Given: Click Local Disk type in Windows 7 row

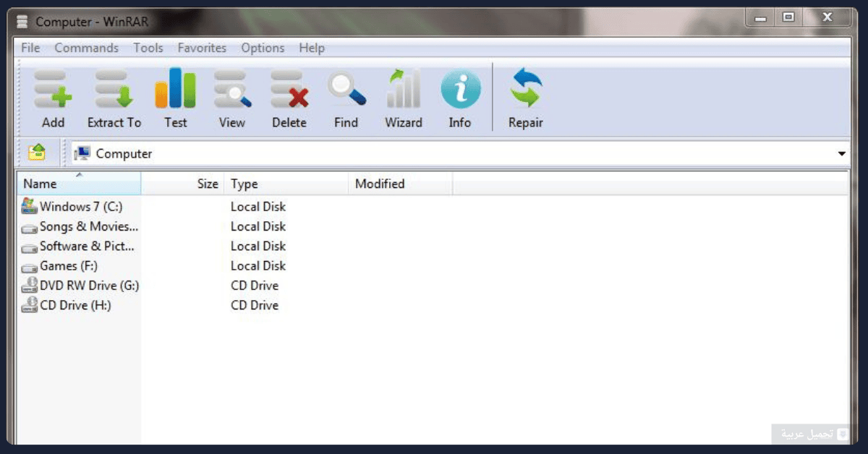Looking at the screenshot, I should pyautogui.click(x=258, y=207).
